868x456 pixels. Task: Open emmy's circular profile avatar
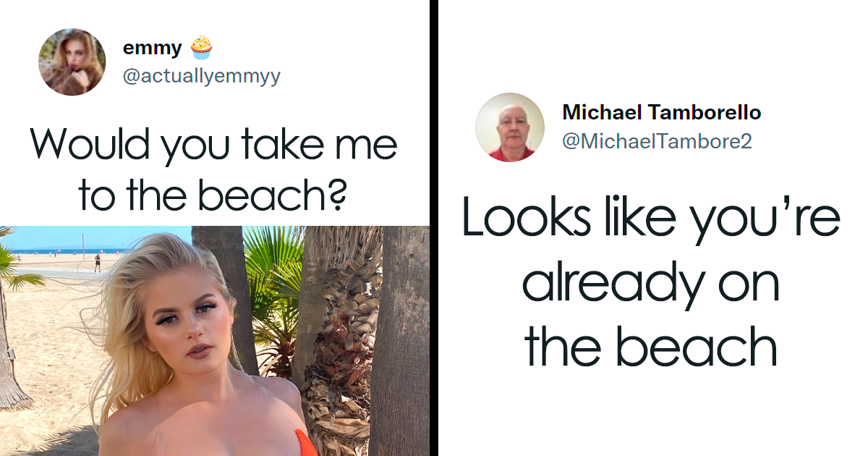point(72,62)
